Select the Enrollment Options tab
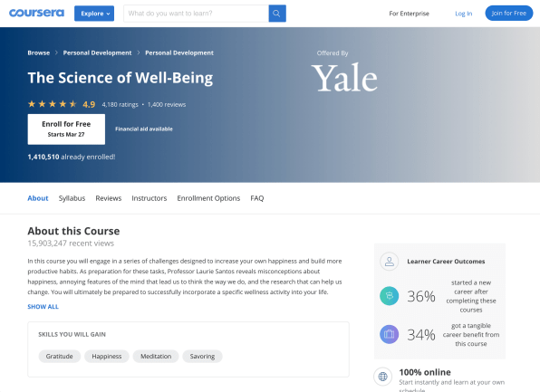Screen dimensions: 540x392 (208, 198)
